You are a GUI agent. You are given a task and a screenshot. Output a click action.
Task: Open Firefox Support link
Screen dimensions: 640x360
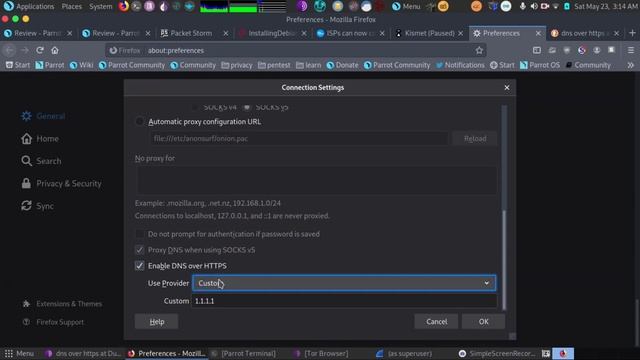[53, 322]
